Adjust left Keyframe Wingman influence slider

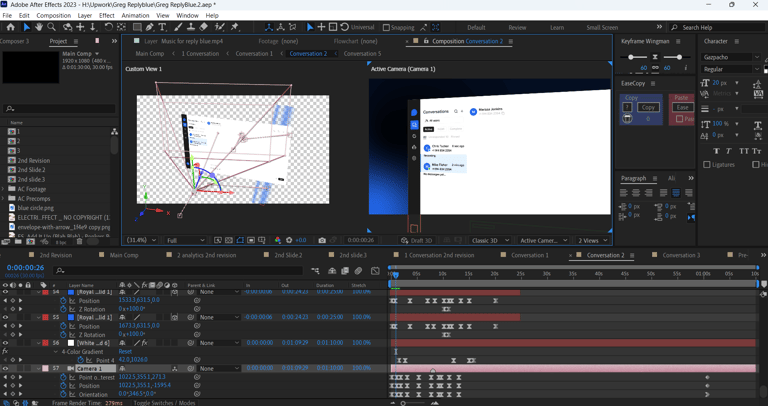[631, 57]
